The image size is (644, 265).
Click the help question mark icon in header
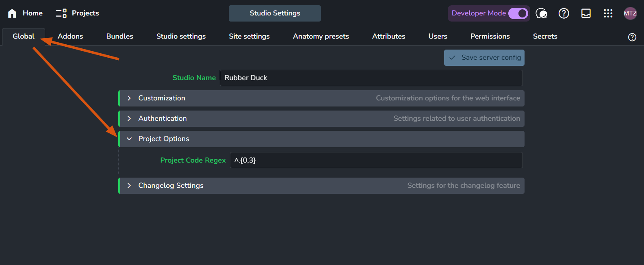(564, 13)
